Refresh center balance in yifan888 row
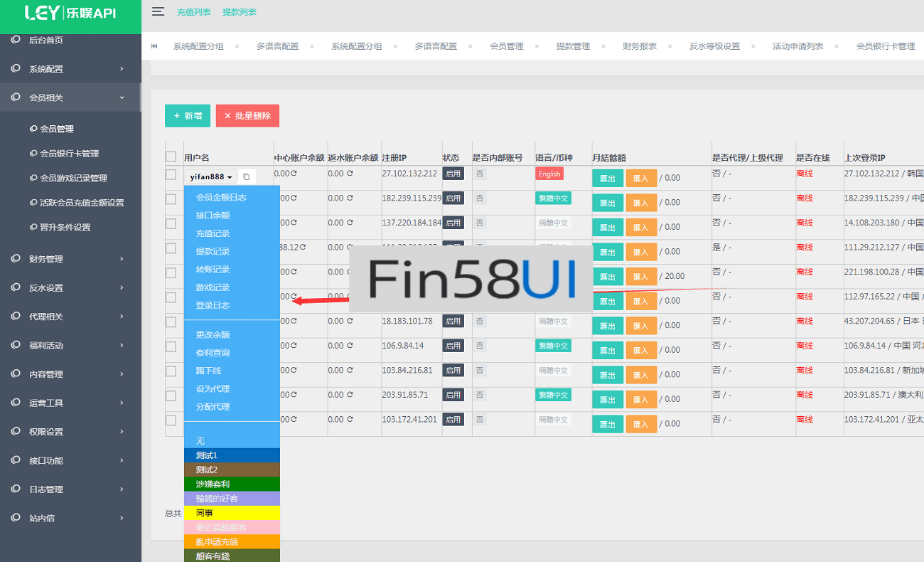924x562 pixels. (x=294, y=174)
